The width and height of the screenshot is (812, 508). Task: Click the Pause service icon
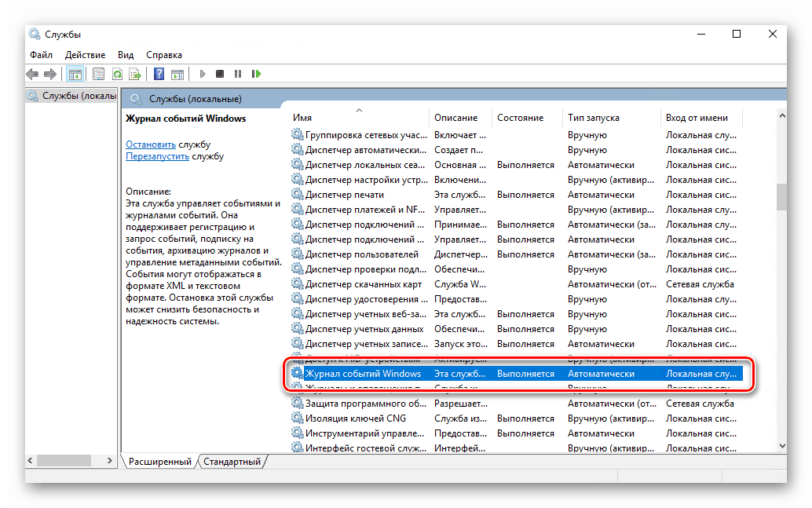(238, 74)
